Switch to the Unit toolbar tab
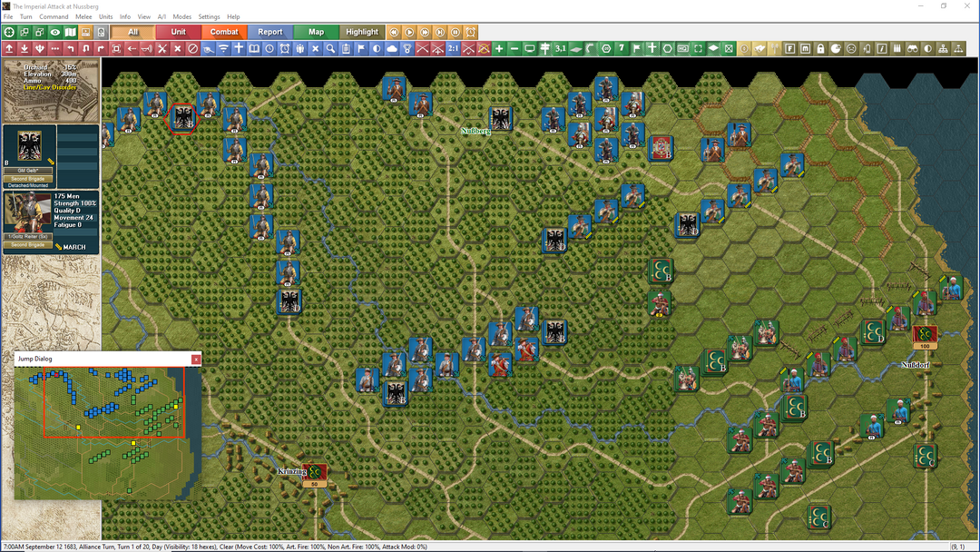 pos(178,32)
